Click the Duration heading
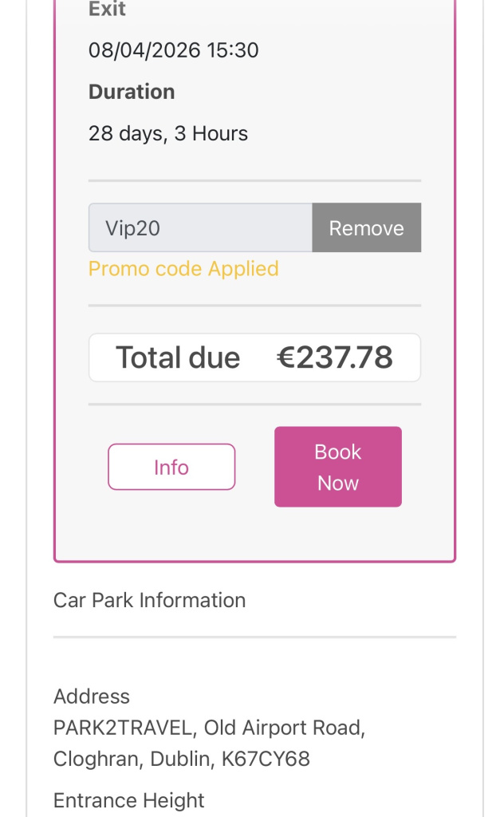The height and width of the screenshot is (817, 504). click(132, 92)
